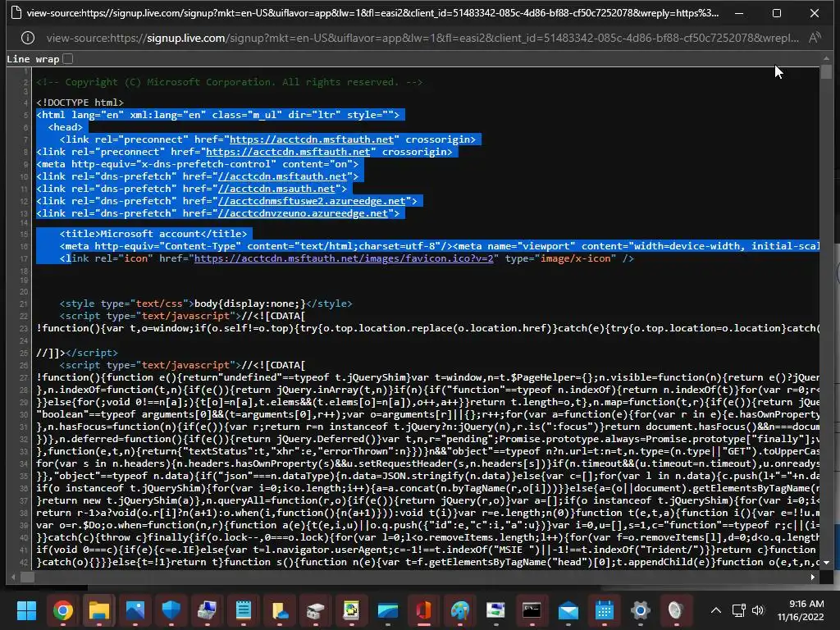Click the vertical scrollbar down arrow

pyautogui.click(x=826, y=563)
